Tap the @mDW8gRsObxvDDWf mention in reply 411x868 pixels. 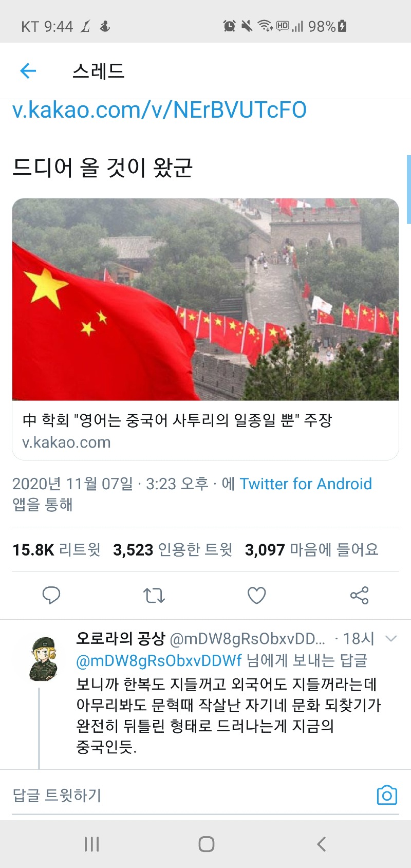[159, 660]
